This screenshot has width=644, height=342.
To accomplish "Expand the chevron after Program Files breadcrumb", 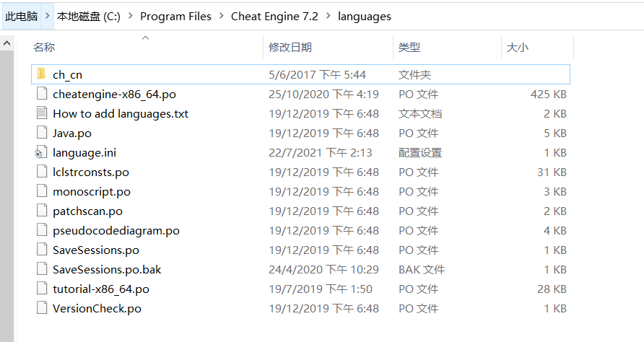I will pyautogui.click(x=222, y=16).
